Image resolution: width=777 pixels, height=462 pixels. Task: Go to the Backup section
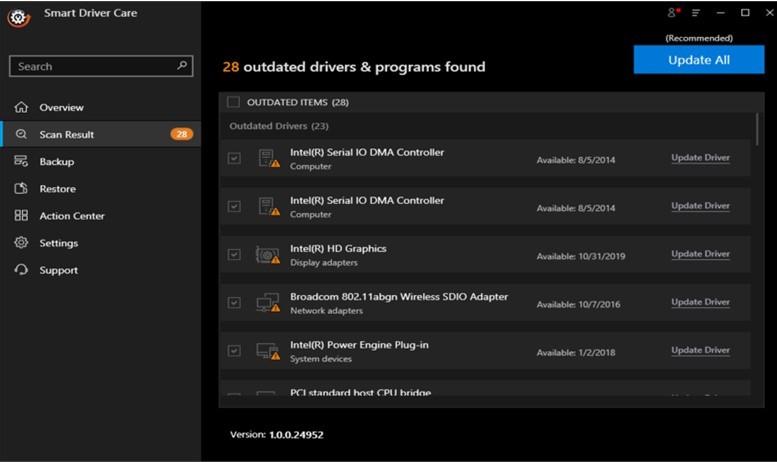(102, 162)
